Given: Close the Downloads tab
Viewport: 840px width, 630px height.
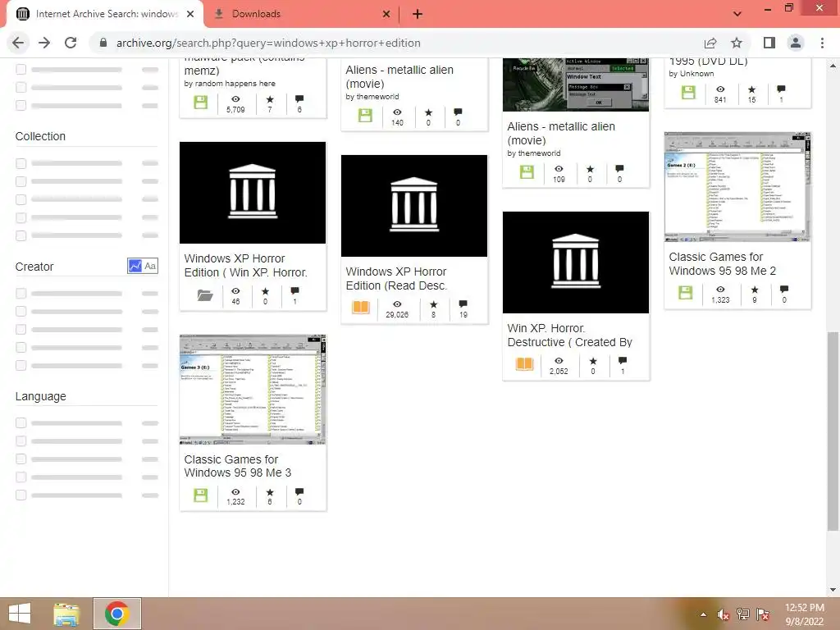Looking at the screenshot, I should (x=386, y=14).
